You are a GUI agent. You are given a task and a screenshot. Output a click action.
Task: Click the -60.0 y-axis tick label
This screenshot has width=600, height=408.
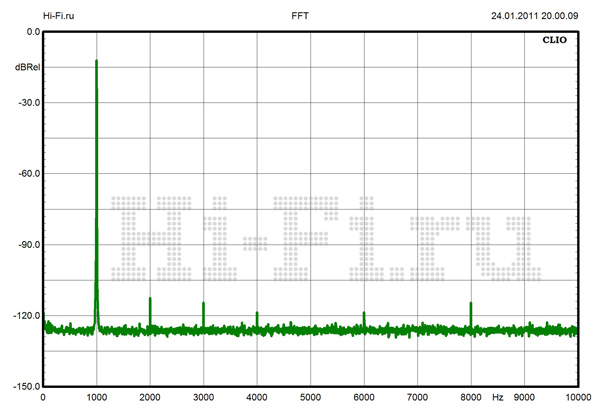tap(26, 173)
